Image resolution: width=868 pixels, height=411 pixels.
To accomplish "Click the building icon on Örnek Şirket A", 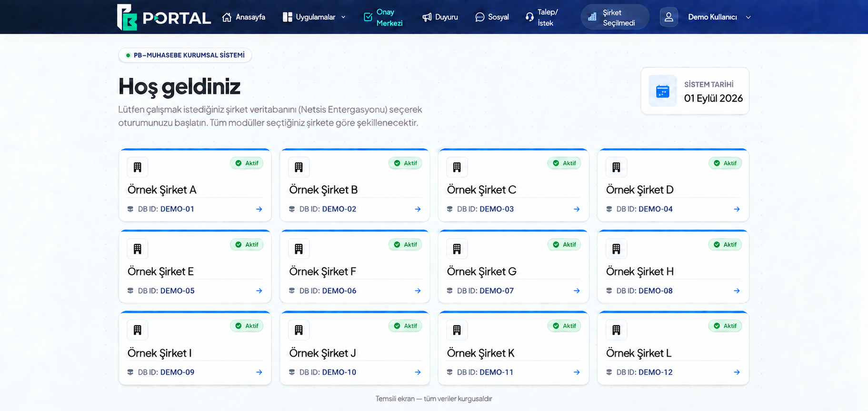I will pyautogui.click(x=138, y=167).
